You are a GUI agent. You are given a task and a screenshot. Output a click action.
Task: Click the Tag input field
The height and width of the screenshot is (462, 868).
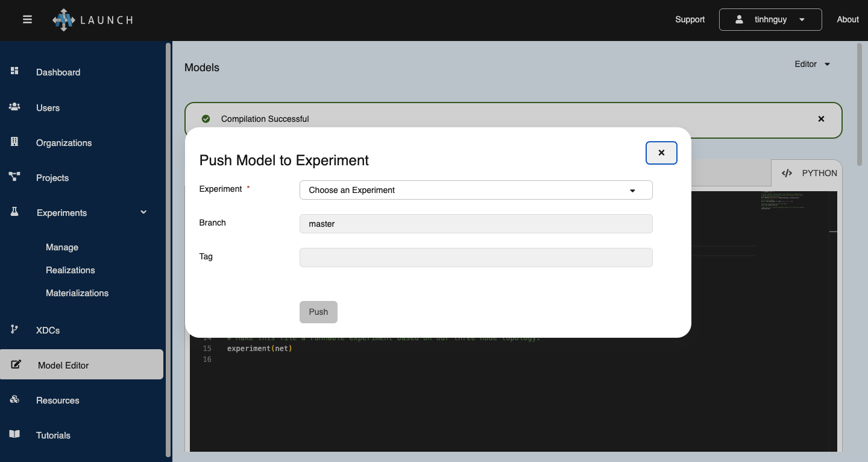[476, 258]
